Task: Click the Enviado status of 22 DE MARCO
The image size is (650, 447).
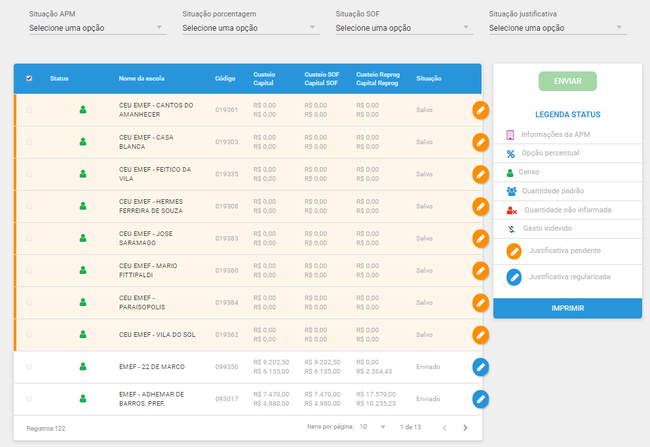Action: pos(428,367)
